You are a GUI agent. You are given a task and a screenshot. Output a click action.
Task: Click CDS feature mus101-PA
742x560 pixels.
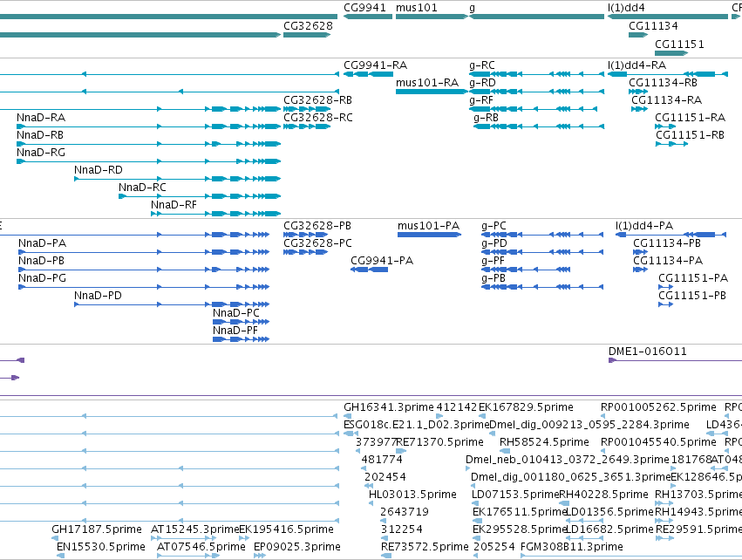(x=428, y=226)
